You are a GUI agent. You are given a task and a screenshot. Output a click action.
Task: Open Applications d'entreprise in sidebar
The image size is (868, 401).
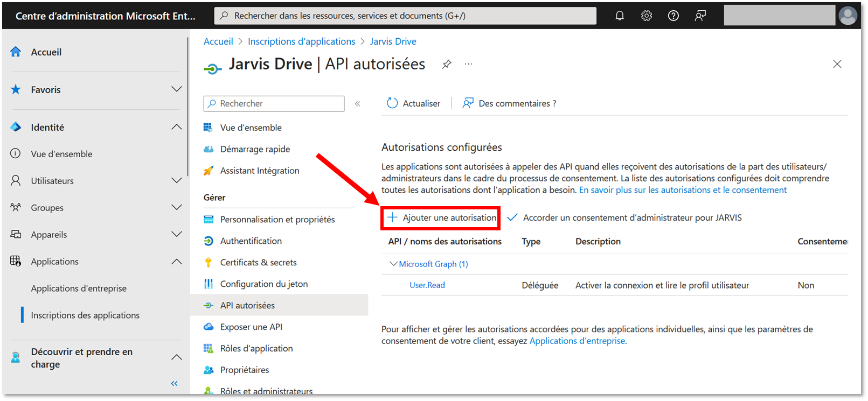point(79,289)
